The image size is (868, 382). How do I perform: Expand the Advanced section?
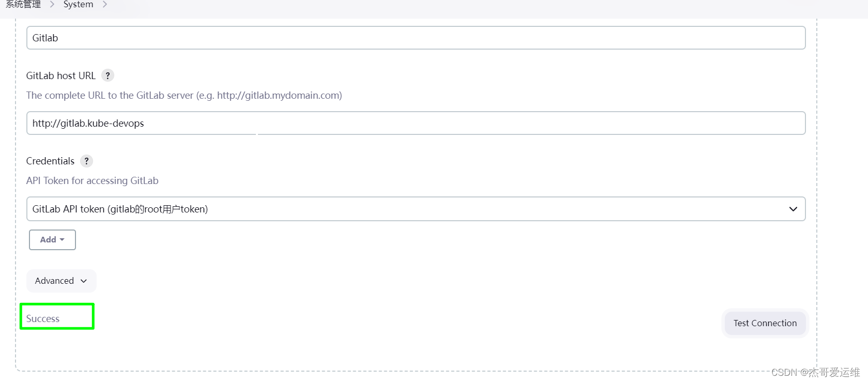[x=61, y=281]
